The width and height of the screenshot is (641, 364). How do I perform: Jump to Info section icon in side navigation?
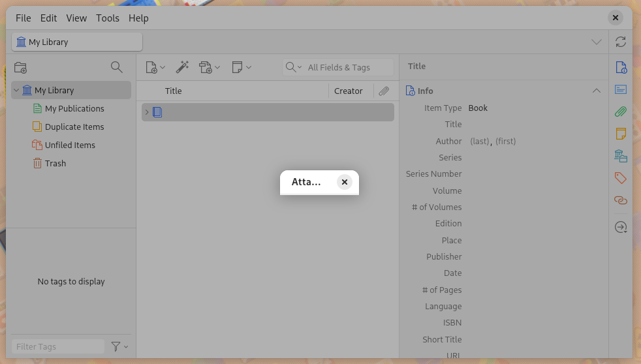point(621,67)
